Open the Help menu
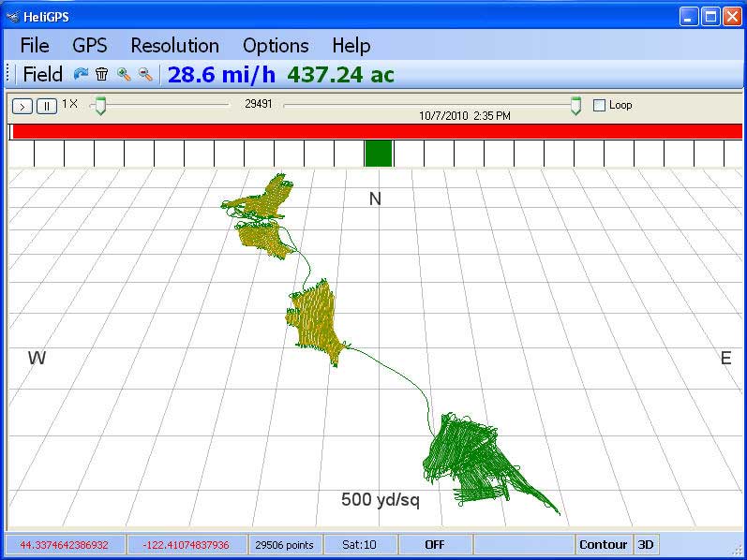The width and height of the screenshot is (747, 560). (351, 46)
